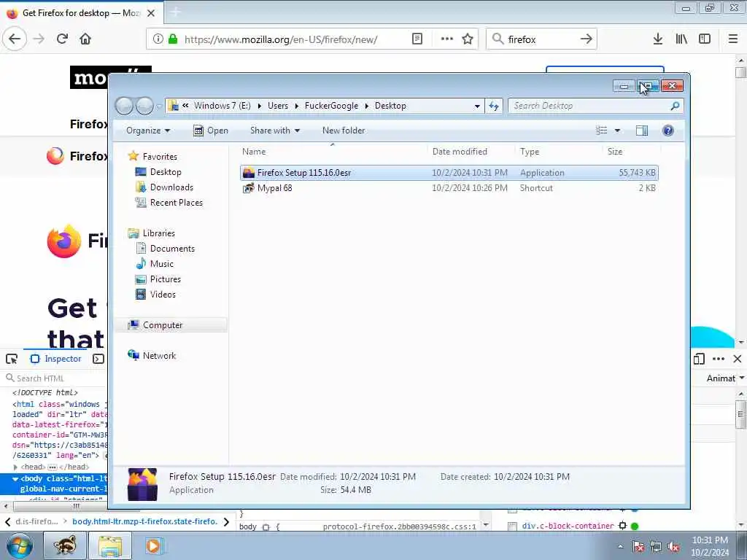747x560 pixels.
Task: Open Recent Places in Favorites
Action: click(169, 203)
